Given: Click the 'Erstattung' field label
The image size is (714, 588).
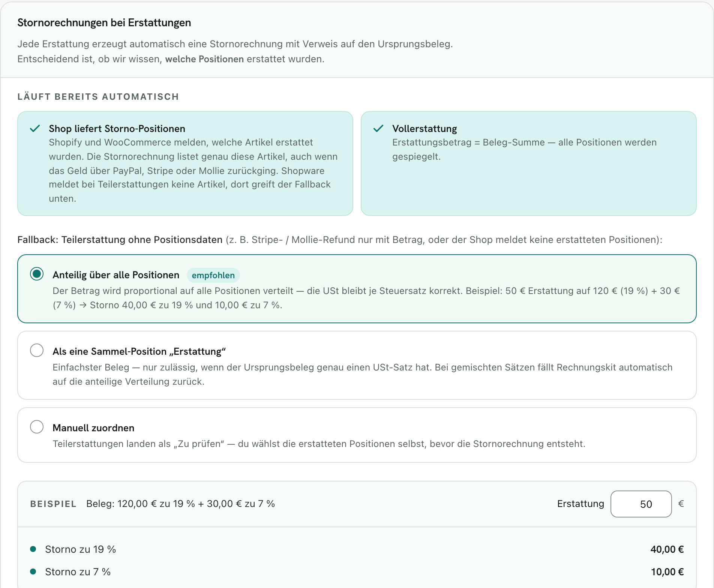Looking at the screenshot, I should tap(580, 504).
